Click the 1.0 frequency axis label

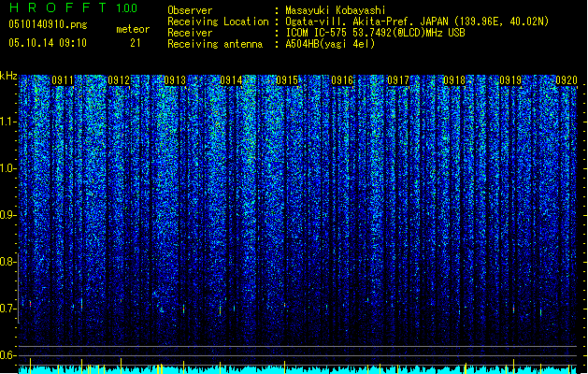(8, 168)
